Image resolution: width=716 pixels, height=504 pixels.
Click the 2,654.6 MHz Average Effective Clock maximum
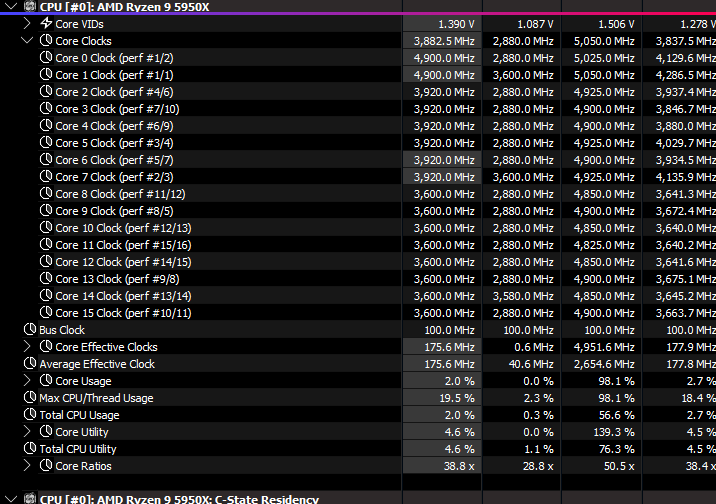pyautogui.click(x=604, y=364)
